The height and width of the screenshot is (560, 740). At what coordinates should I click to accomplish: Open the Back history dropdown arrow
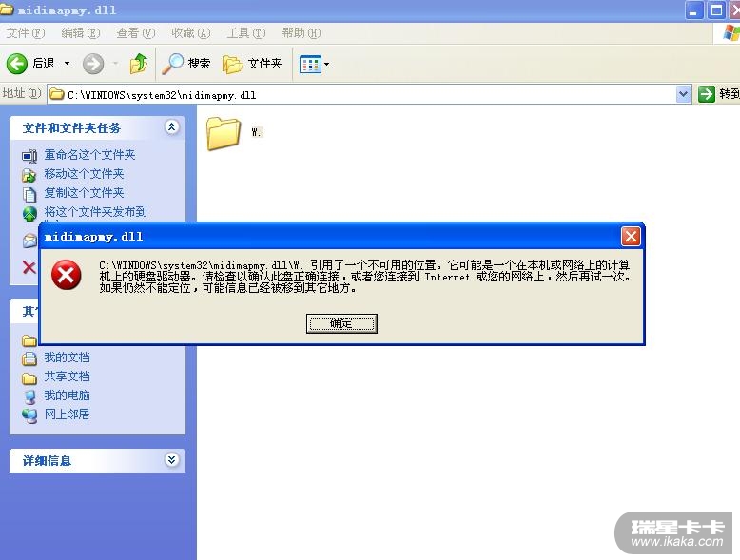click(x=67, y=63)
